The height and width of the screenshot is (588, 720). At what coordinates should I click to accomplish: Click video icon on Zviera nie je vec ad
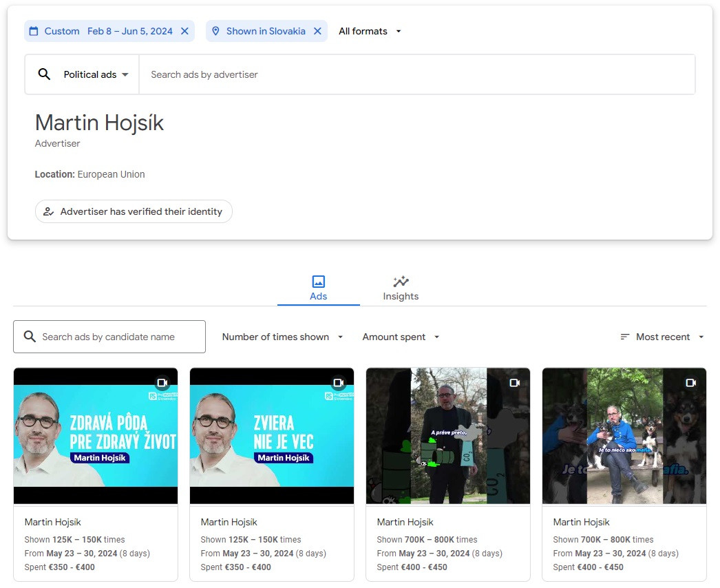(x=339, y=383)
